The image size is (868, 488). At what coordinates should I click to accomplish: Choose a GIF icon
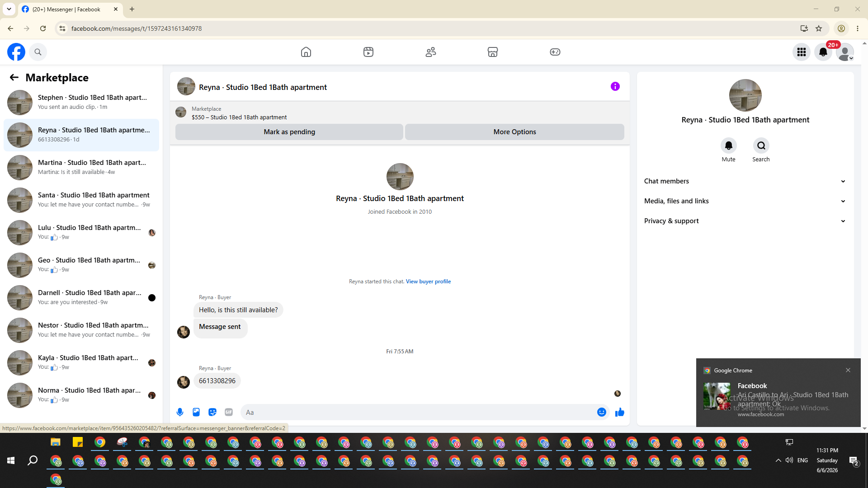coord(229,412)
